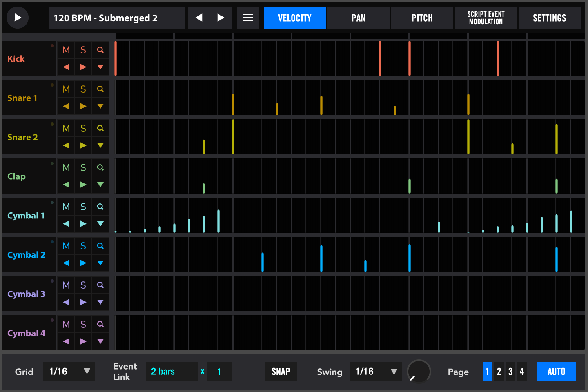Shift the Cymbal 4 pattern left
Image resolution: width=588 pixels, height=392 pixels.
[66, 341]
